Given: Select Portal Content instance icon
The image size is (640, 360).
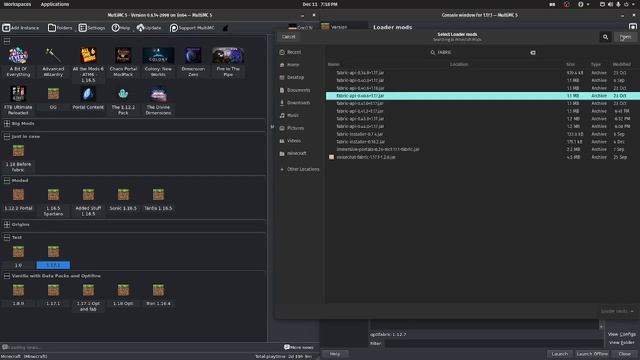Looking at the screenshot, I should pyautogui.click(x=88, y=94).
